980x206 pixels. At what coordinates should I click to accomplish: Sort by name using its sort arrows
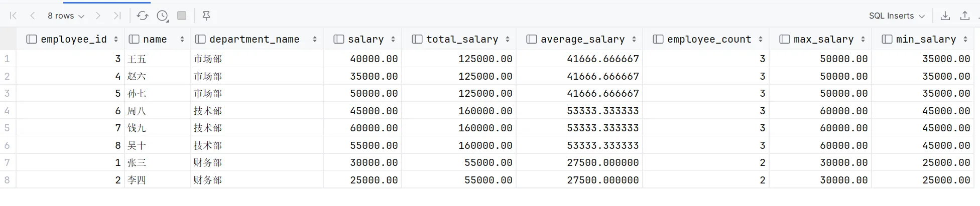click(x=182, y=39)
